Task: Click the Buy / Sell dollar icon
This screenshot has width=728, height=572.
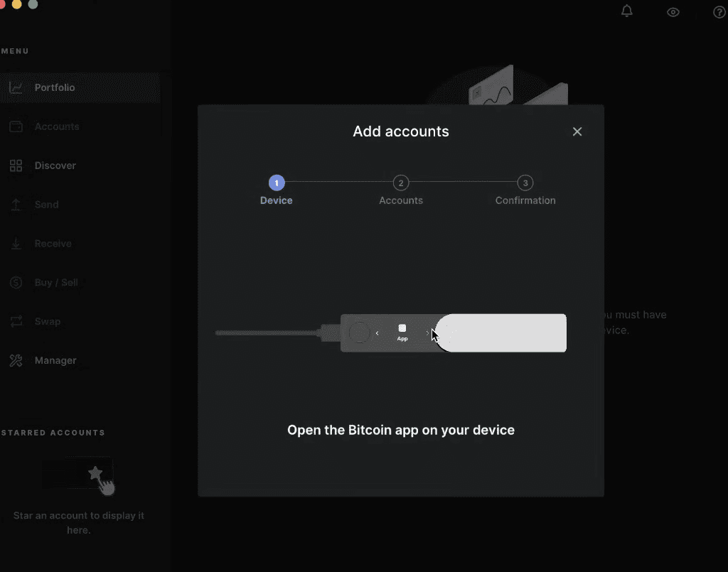Action: point(16,283)
